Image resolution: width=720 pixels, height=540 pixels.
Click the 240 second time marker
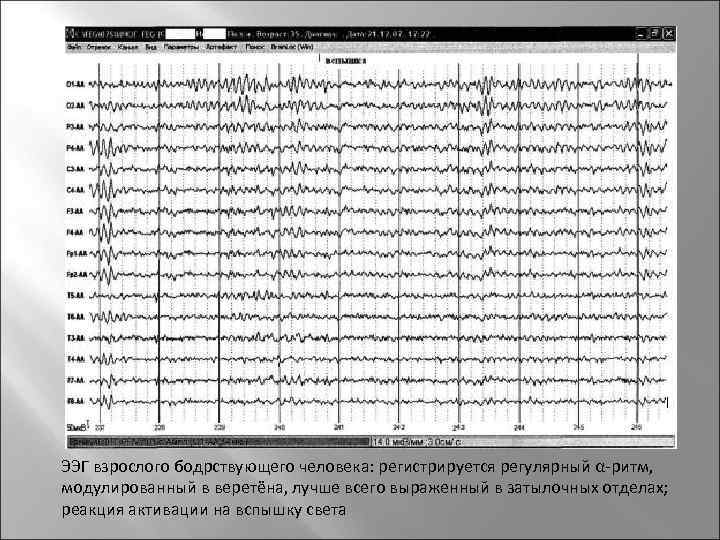pyautogui.click(x=279, y=428)
